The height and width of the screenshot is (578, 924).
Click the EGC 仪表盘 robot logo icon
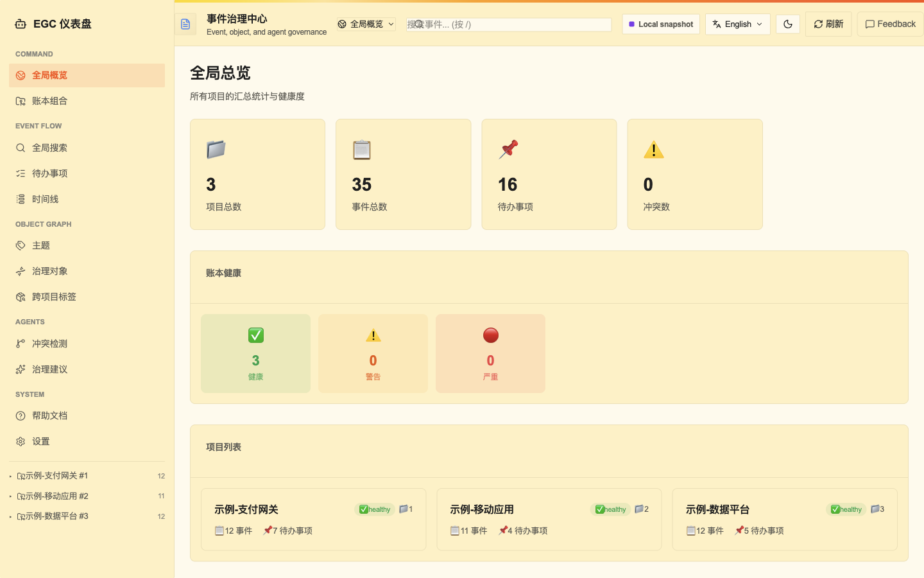21,24
